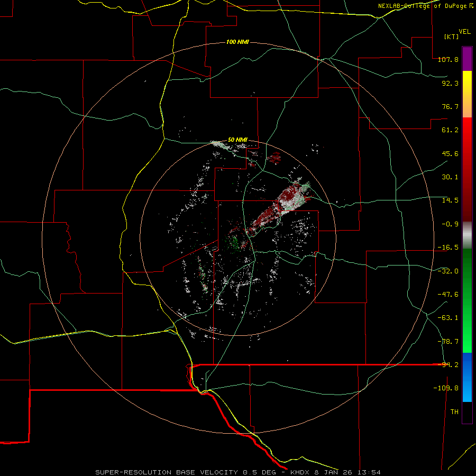Click the green inbound velocity patch near radar center
476x476 pixels.
[234, 243]
